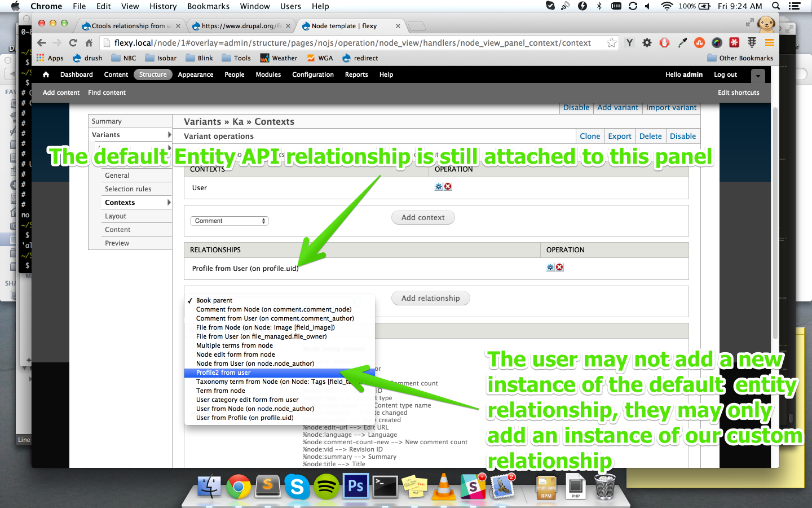Select User from Profile (on profile.uid) option
Viewport: 812px width, 508px height.
pyautogui.click(x=280, y=418)
